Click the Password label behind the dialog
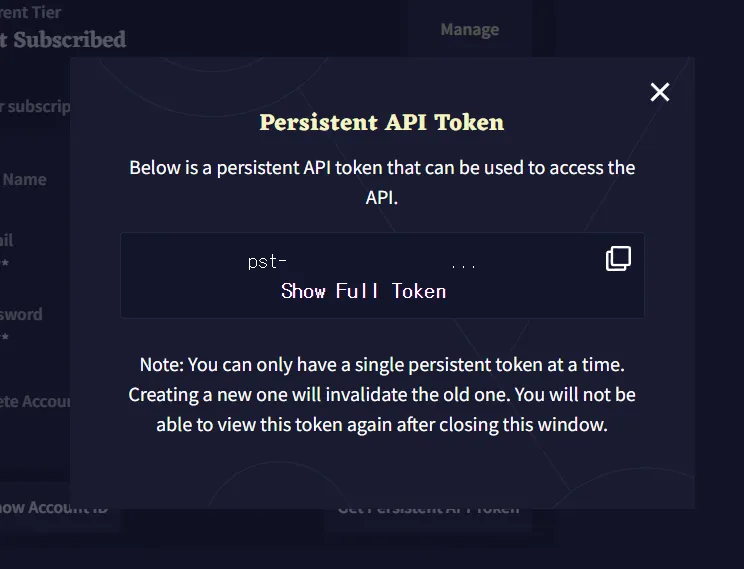This screenshot has width=744, height=569. pyautogui.click(x=21, y=314)
